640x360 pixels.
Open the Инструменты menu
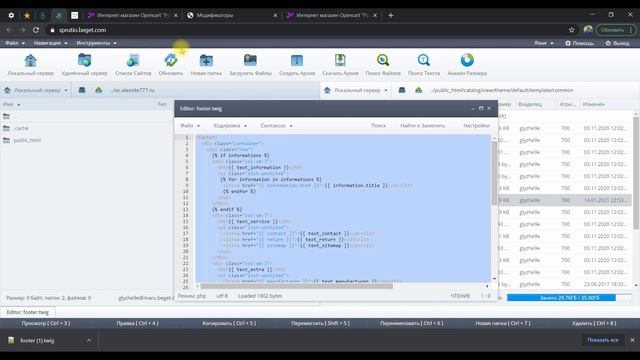[x=96, y=43]
